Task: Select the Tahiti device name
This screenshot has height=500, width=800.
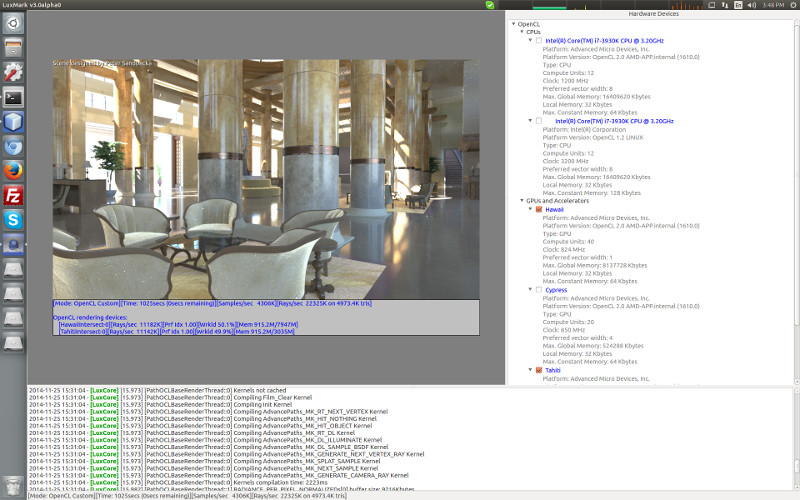Action: [x=553, y=370]
